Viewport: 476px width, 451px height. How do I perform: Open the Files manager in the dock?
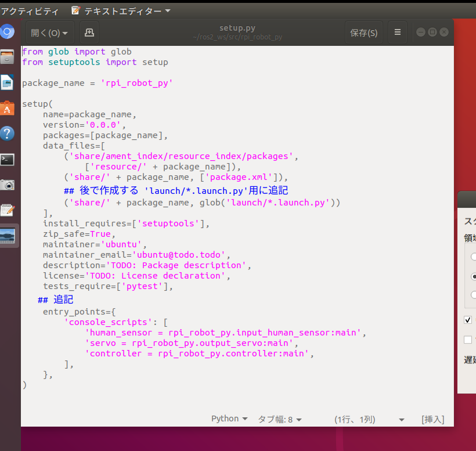(8, 57)
